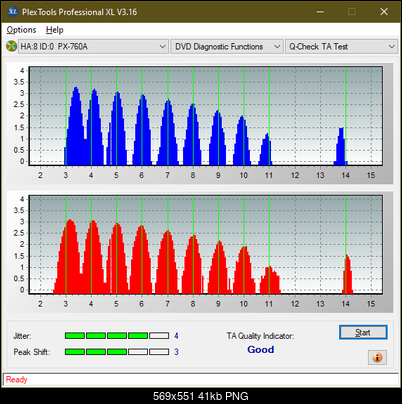Click the Peak Shift quality bar indicator
The width and height of the screenshot is (402, 404).
(117, 352)
